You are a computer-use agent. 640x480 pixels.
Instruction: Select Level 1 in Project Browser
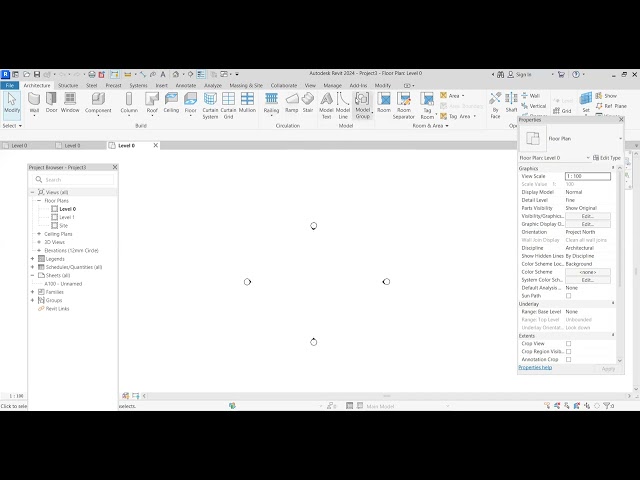[67, 217]
